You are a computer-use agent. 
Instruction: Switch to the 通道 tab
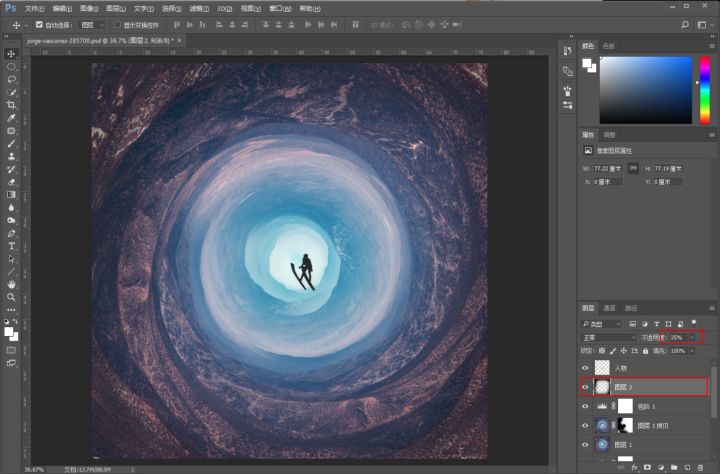tap(610, 308)
